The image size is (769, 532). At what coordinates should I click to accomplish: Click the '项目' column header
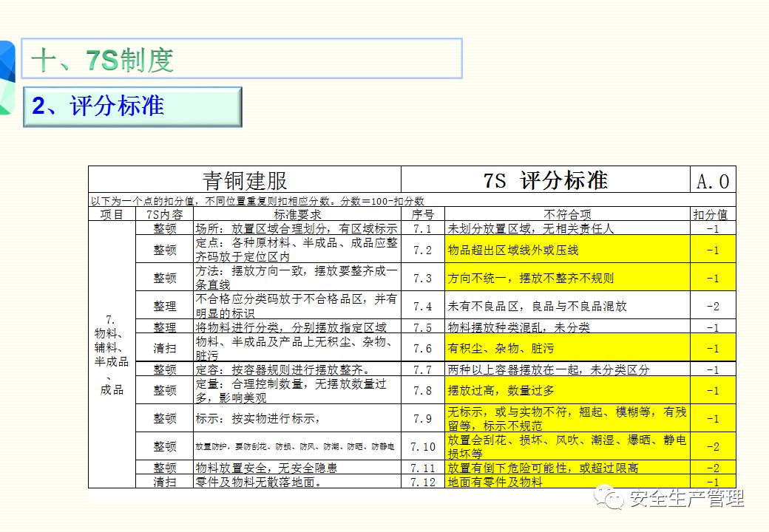pyautogui.click(x=112, y=214)
